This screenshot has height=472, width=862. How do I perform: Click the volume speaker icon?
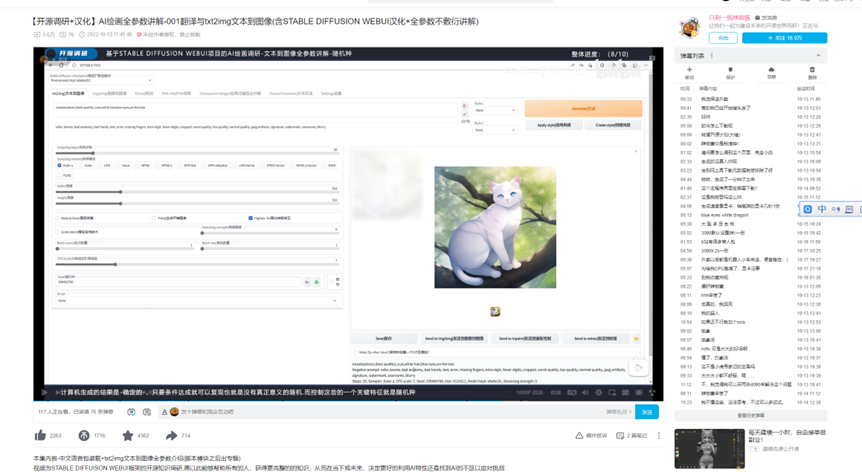585,393
